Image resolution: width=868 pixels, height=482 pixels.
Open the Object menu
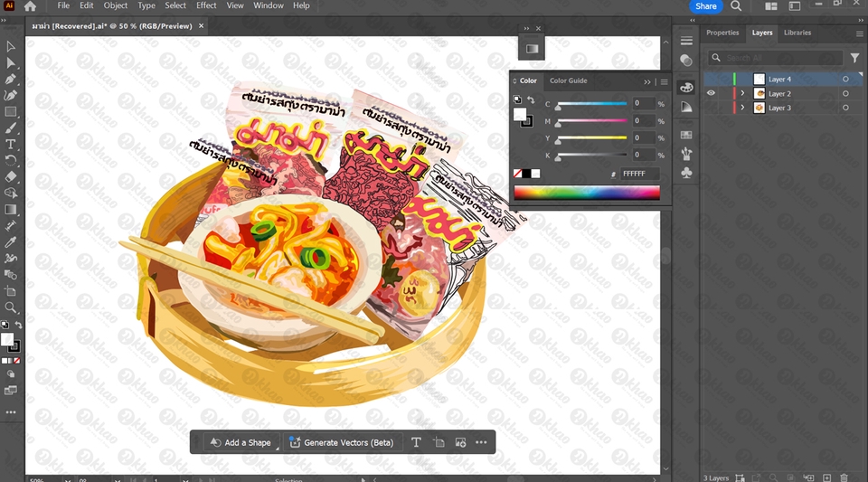click(115, 5)
